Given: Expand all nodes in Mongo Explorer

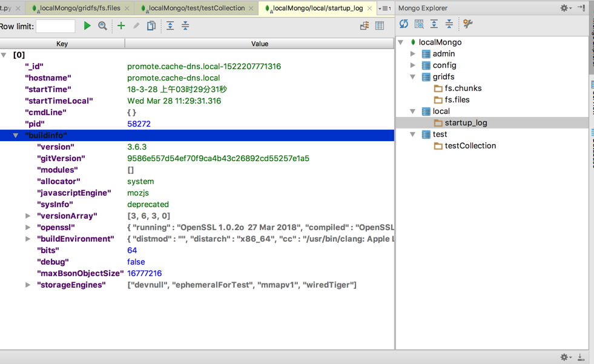Looking at the screenshot, I should click(434, 24).
